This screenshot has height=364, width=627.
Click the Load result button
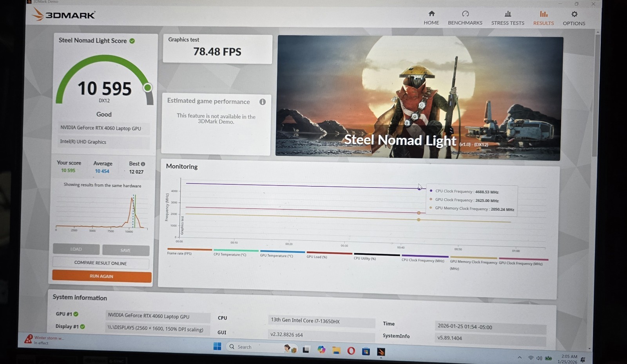tap(76, 249)
